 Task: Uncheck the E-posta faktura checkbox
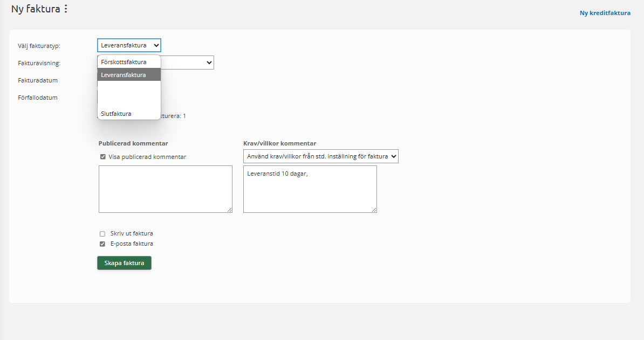[102, 244]
